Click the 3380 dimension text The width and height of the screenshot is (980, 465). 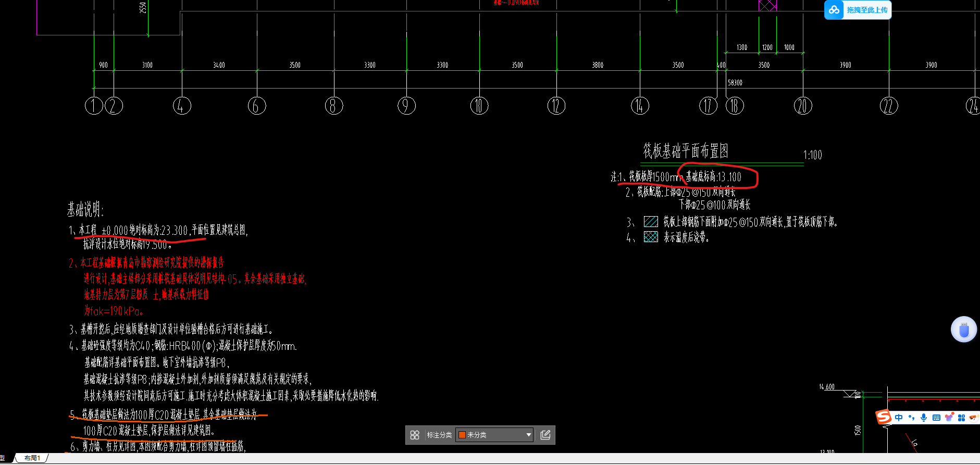pyautogui.click(x=370, y=65)
